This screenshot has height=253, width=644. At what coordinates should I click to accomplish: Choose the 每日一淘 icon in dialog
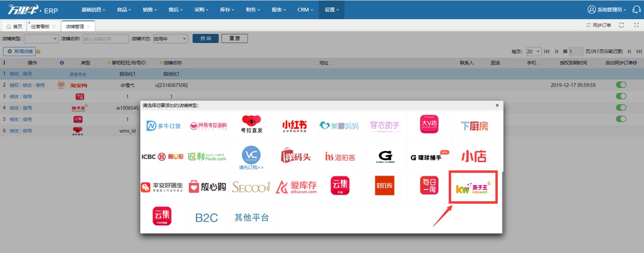[x=429, y=186]
